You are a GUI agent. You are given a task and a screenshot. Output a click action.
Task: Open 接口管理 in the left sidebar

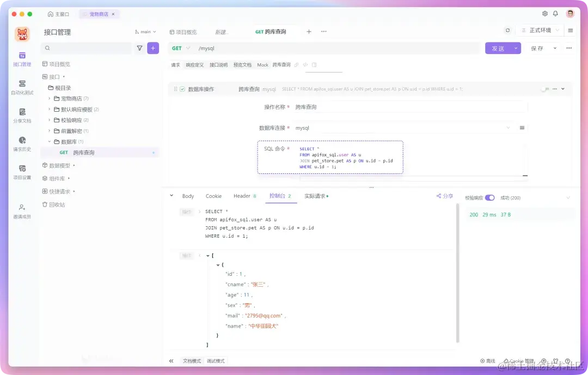coord(22,59)
